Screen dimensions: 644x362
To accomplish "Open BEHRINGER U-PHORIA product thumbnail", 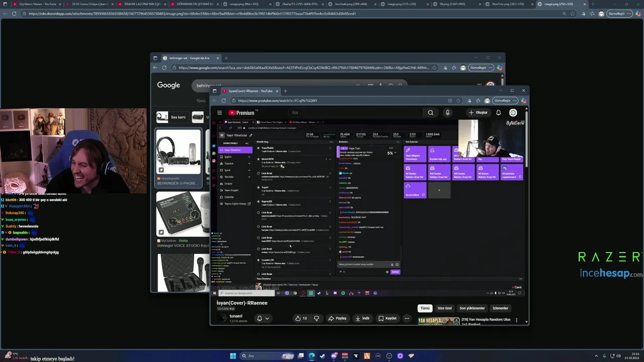I will point(178,152).
